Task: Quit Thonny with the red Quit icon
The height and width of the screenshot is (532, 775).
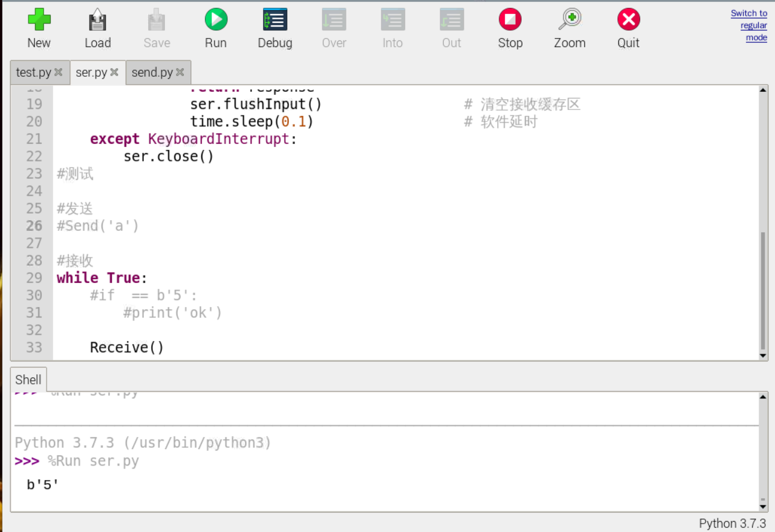Action: (x=629, y=19)
